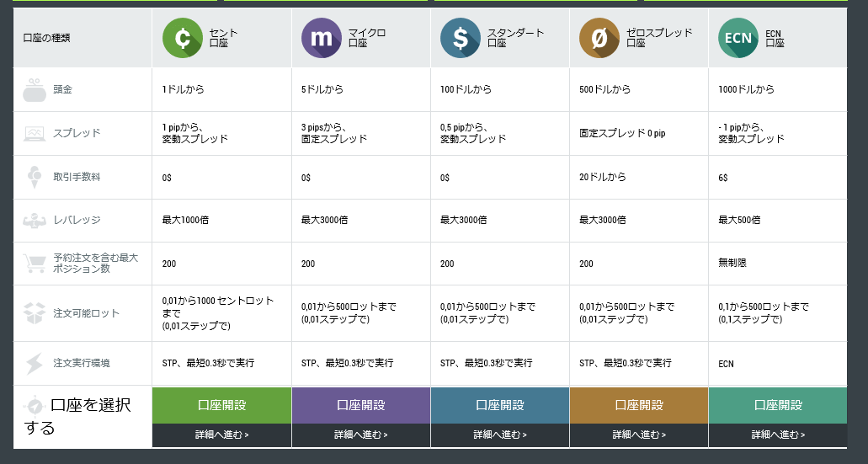Click the teal ECN account icon
868x464 pixels.
pyautogui.click(x=738, y=38)
